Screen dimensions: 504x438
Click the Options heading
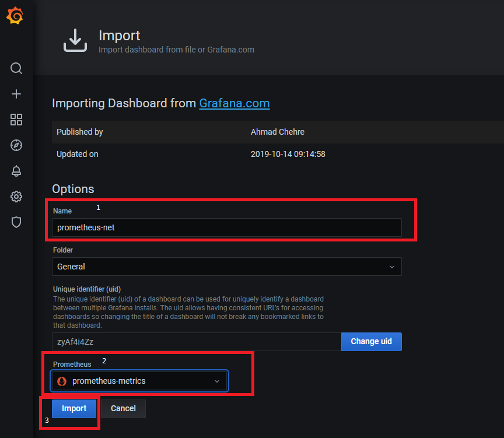coord(73,188)
